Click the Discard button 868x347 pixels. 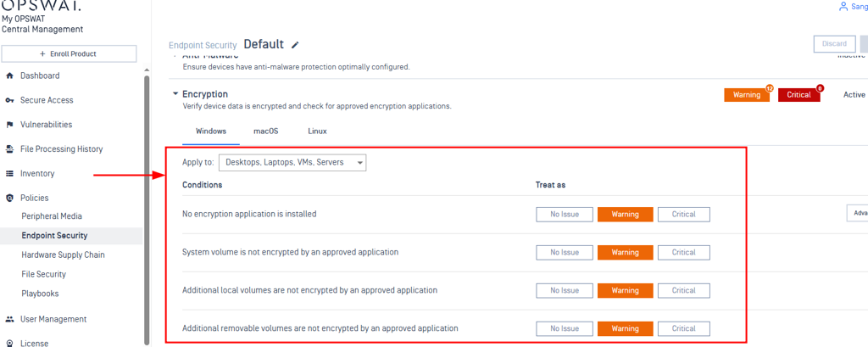(x=834, y=44)
